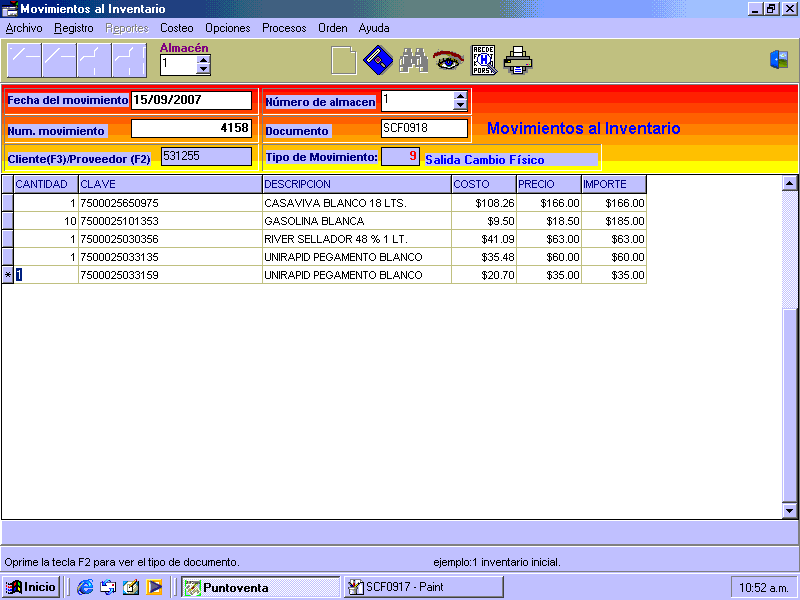
Task: Click the blank new document icon
Action: pos(344,61)
